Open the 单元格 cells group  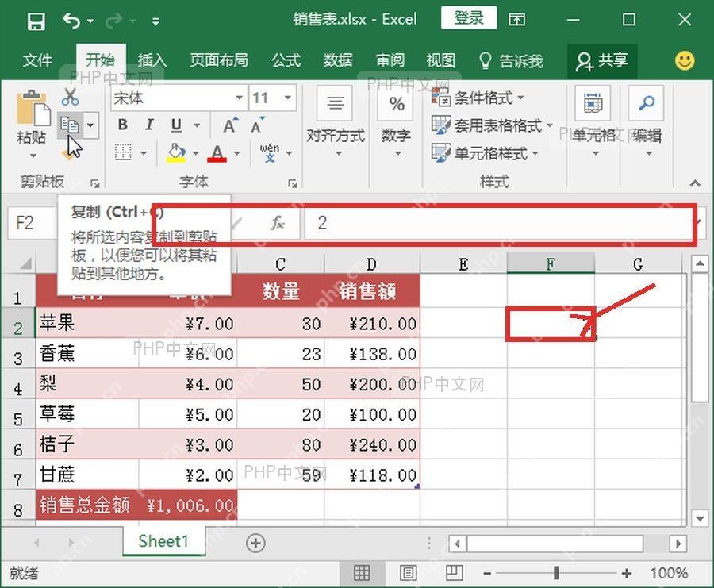[593, 121]
